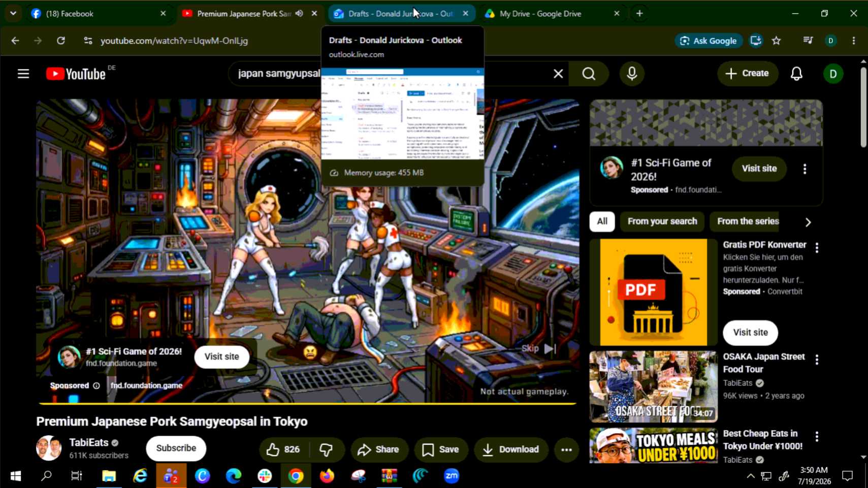Install app icon in the address bar
868x488 pixels.
(x=756, y=41)
